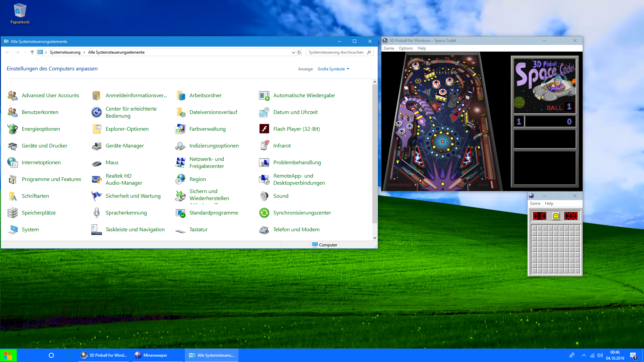Open the notification center icon
This screenshot has height=362, width=644.
pos(633,355)
